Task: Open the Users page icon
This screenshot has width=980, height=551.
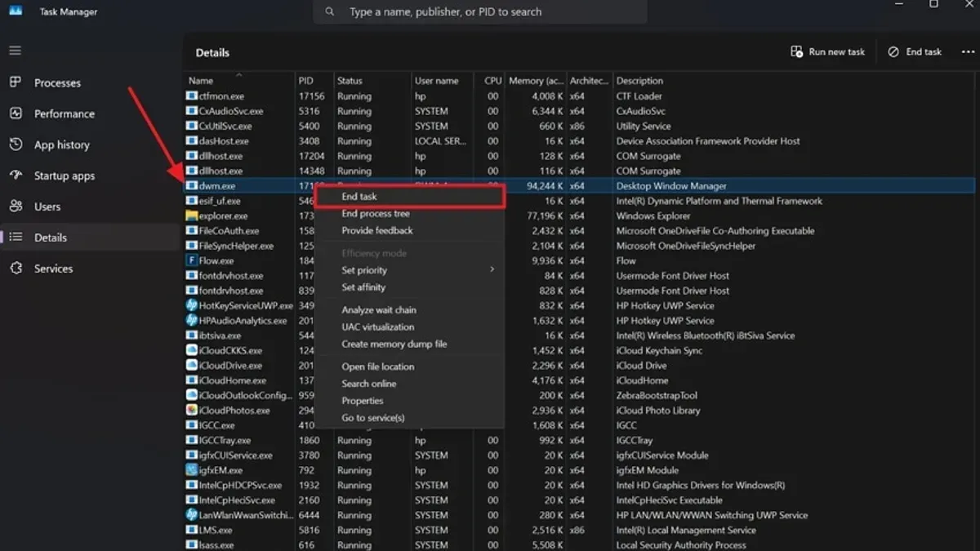Action: (x=16, y=207)
